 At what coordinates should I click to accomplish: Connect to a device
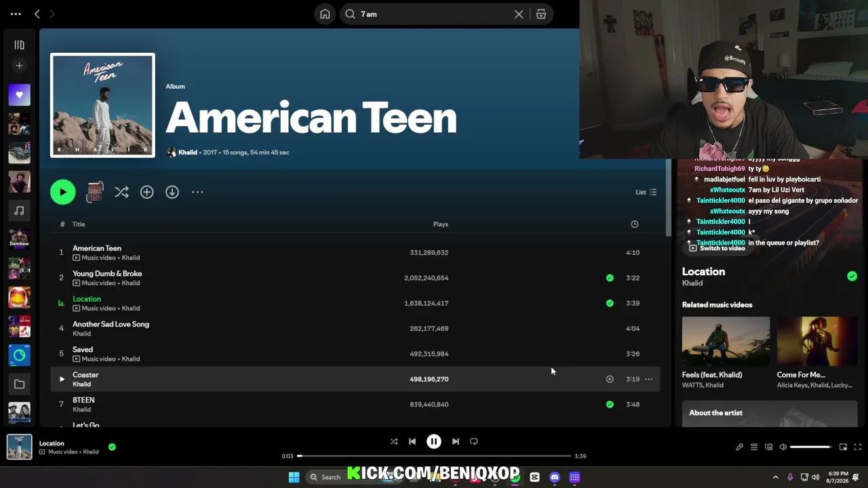(768, 447)
